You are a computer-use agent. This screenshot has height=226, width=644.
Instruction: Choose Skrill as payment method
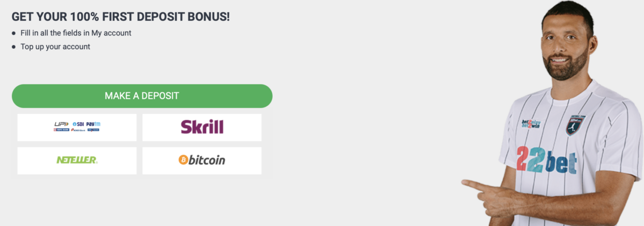pyautogui.click(x=202, y=127)
